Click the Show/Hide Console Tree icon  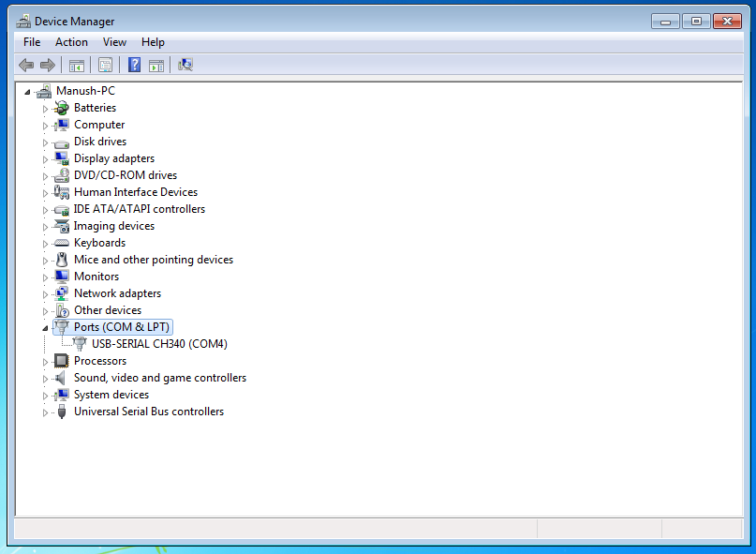[x=77, y=64]
